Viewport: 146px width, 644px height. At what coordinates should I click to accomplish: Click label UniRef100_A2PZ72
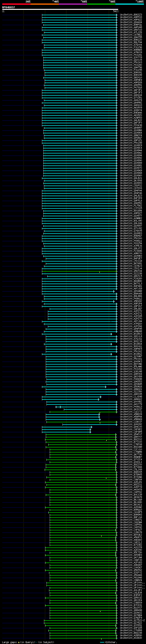click(x=131, y=311)
